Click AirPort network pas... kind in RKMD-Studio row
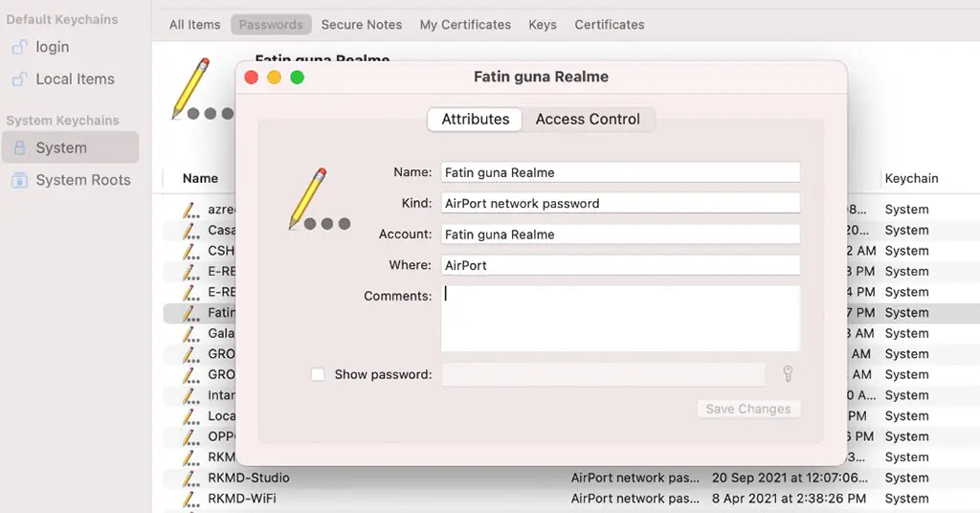The width and height of the screenshot is (980, 513). tap(635, 478)
